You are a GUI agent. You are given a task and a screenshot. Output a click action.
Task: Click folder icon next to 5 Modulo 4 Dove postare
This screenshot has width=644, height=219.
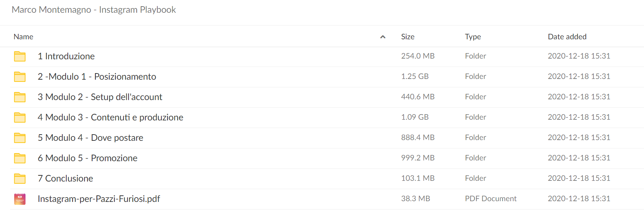(x=20, y=138)
